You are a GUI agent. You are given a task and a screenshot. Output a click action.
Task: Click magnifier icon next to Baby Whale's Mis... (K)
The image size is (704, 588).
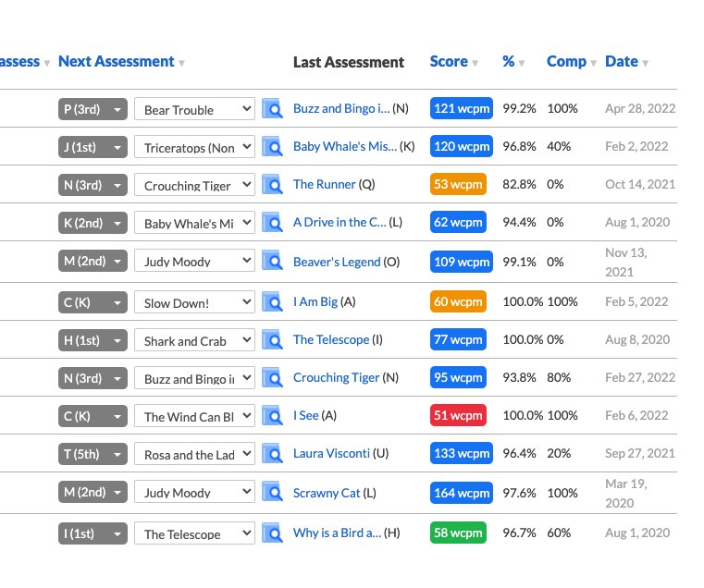pos(272,147)
